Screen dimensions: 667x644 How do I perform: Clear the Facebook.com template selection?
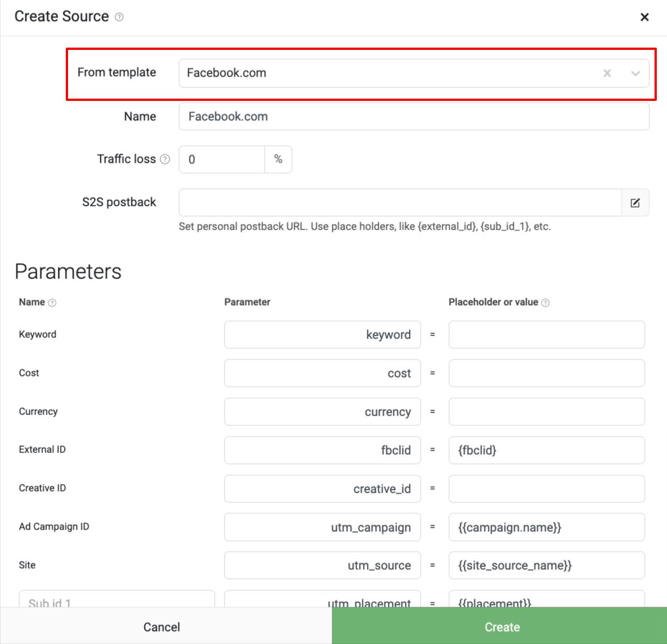pos(607,73)
